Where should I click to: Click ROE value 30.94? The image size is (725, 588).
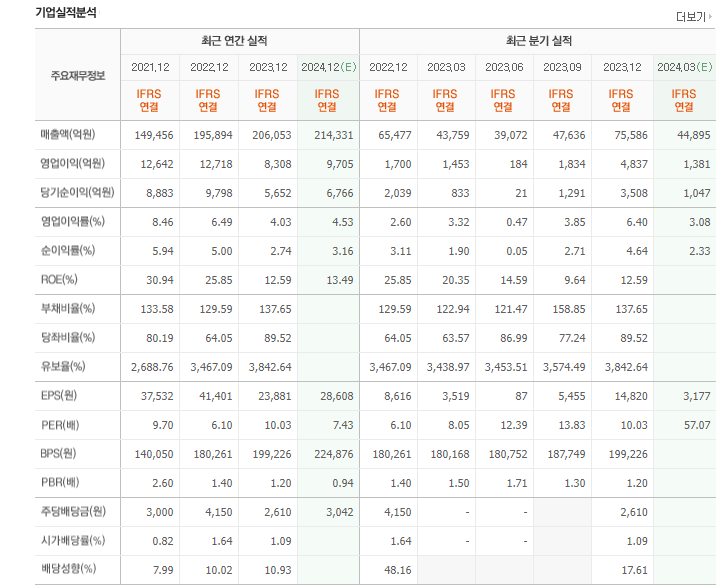point(160,281)
